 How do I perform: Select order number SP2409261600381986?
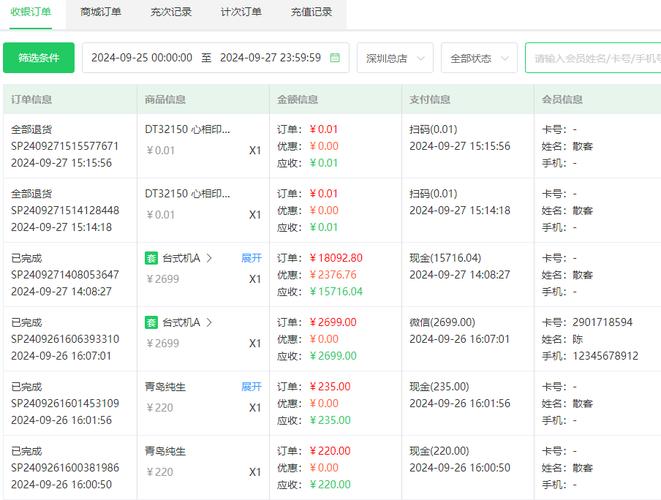[65, 468]
